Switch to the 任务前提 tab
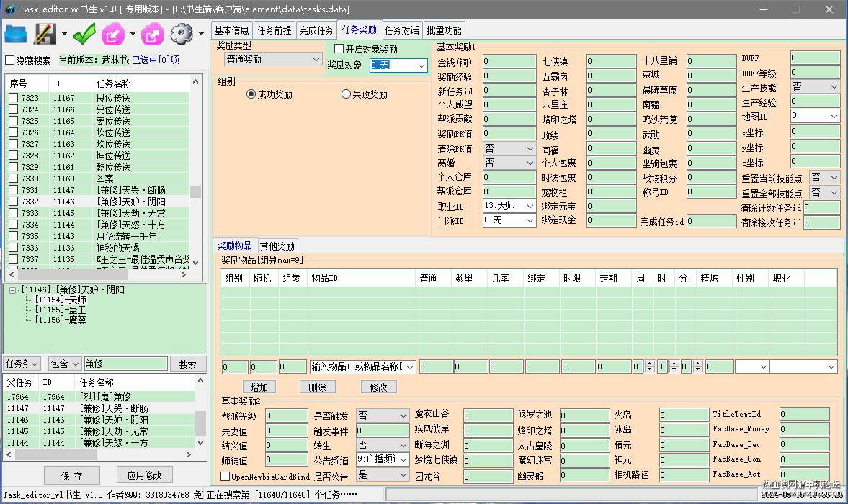This screenshot has height=504, width=848. tap(275, 30)
